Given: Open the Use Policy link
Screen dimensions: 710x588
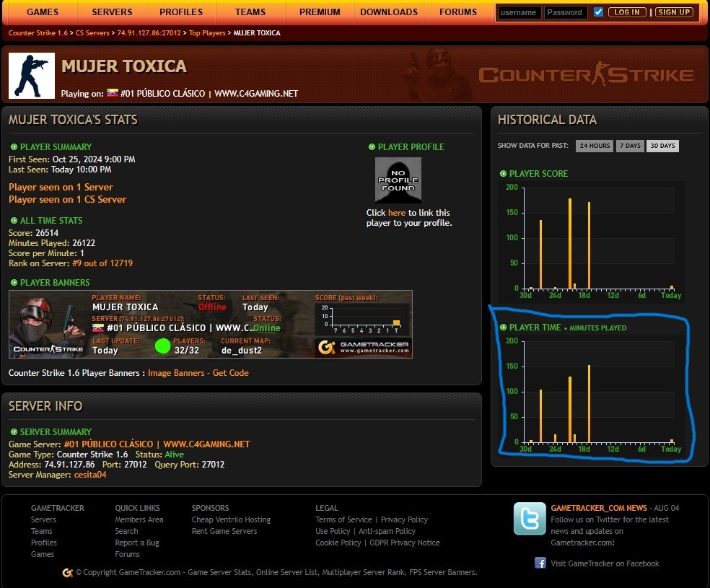Looking at the screenshot, I should pyautogui.click(x=333, y=532).
